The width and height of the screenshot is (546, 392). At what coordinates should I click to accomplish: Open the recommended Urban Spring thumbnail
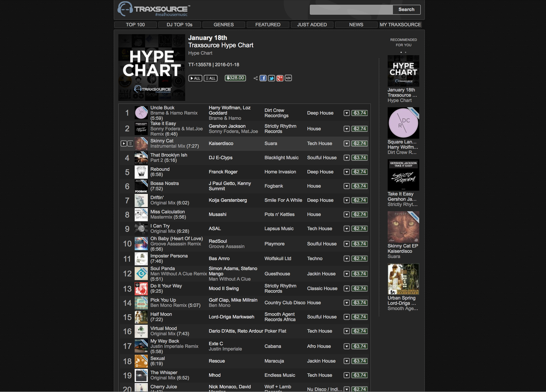pyautogui.click(x=403, y=279)
